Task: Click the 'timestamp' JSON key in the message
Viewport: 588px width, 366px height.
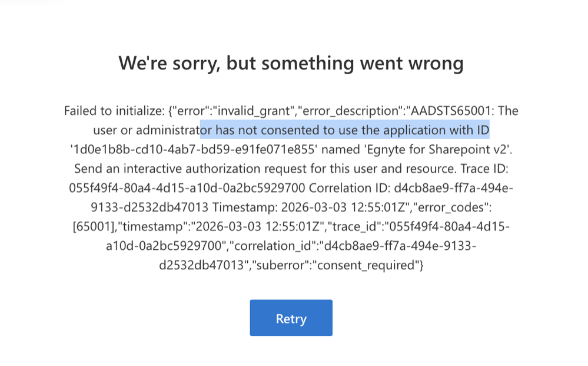Action: pos(156,227)
